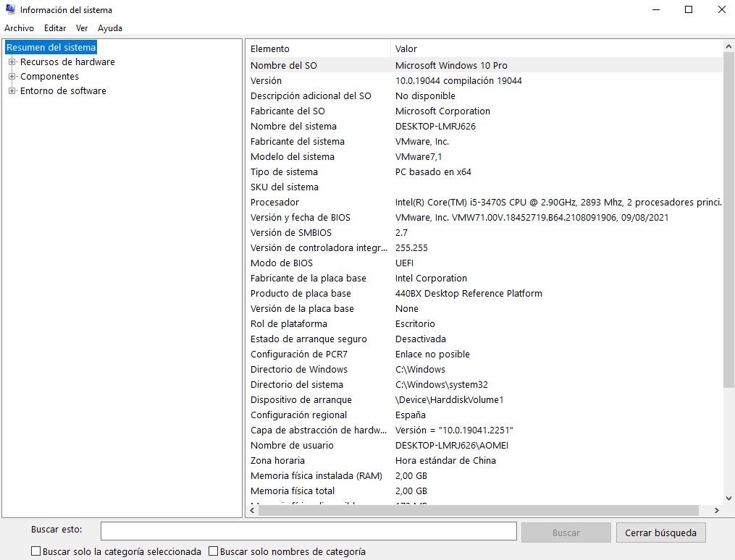The height and width of the screenshot is (560, 735).
Task: Click inside the Buscar esto input field
Action: tap(308, 531)
